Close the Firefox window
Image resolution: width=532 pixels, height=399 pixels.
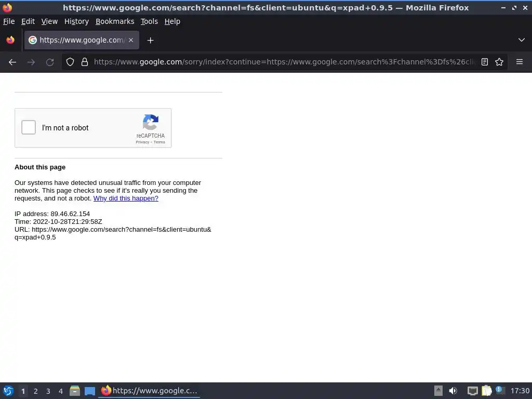525,7
